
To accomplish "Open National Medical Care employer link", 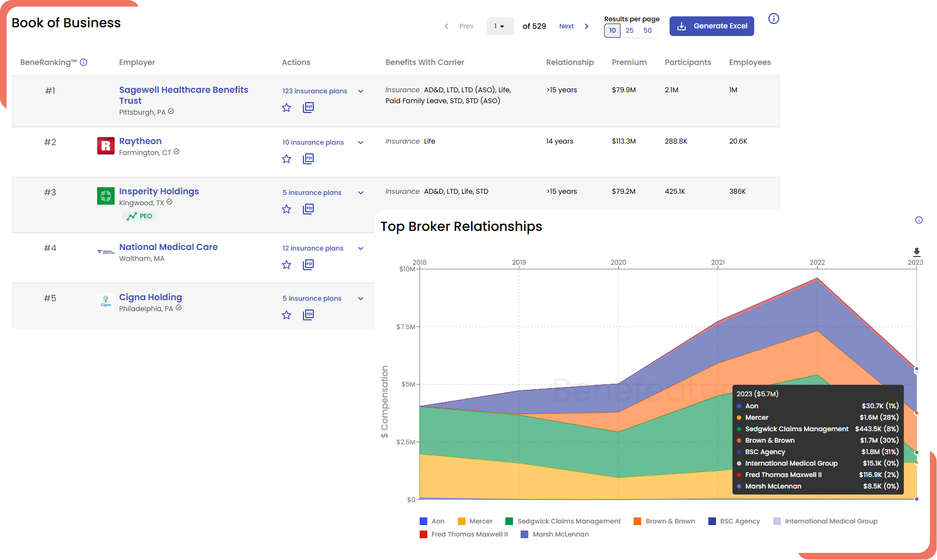I will pos(168,247).
